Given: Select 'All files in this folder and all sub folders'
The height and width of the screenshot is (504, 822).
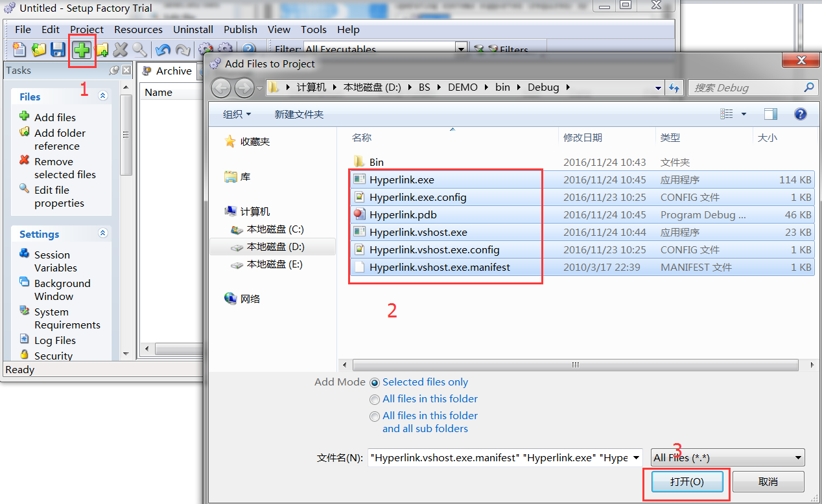Looking at the screenshot, I should pos(374,416).
